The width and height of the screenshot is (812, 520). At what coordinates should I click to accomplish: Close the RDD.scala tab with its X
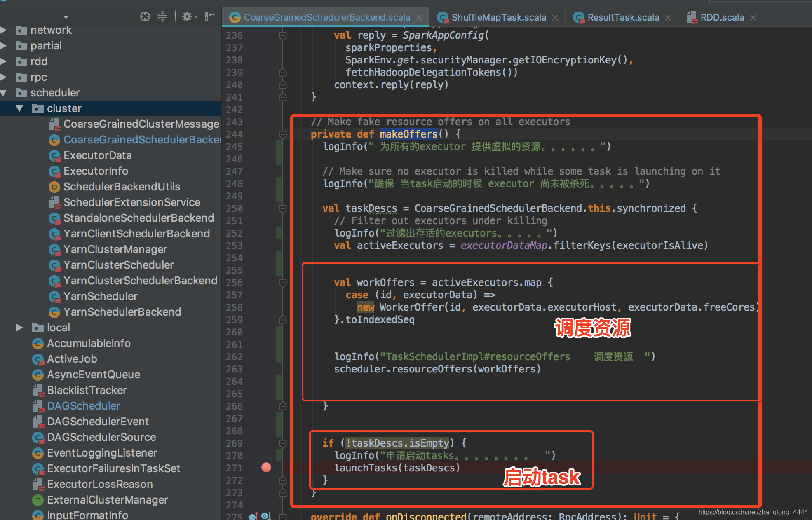click(x=753, y=17)
